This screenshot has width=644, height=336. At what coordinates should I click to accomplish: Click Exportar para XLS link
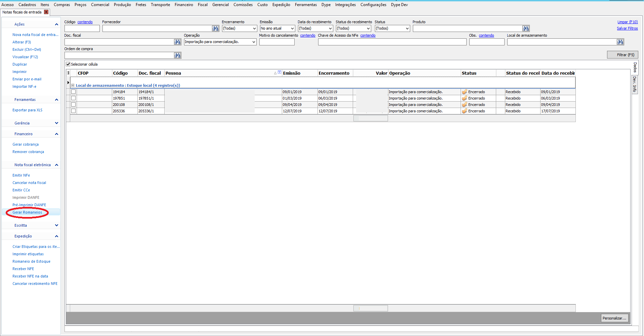click(27, 110)
